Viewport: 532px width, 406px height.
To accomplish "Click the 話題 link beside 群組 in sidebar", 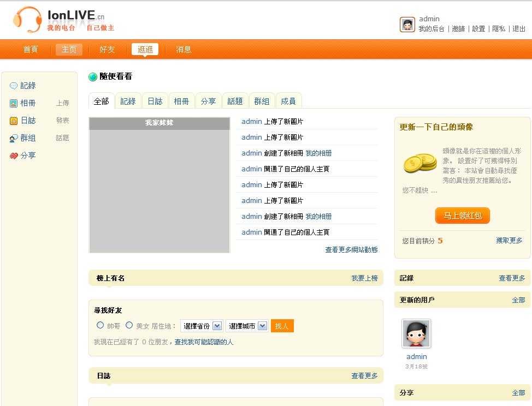I will tap(62, 138).
